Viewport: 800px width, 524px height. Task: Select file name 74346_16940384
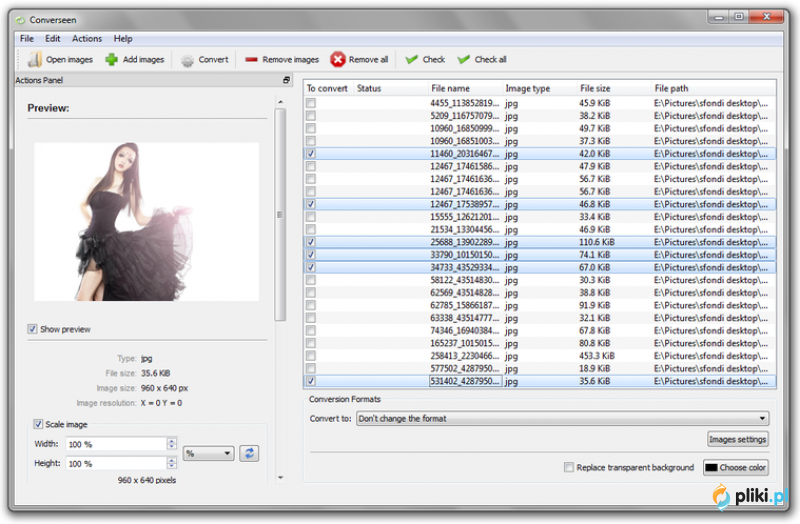(x=465, y=331)
